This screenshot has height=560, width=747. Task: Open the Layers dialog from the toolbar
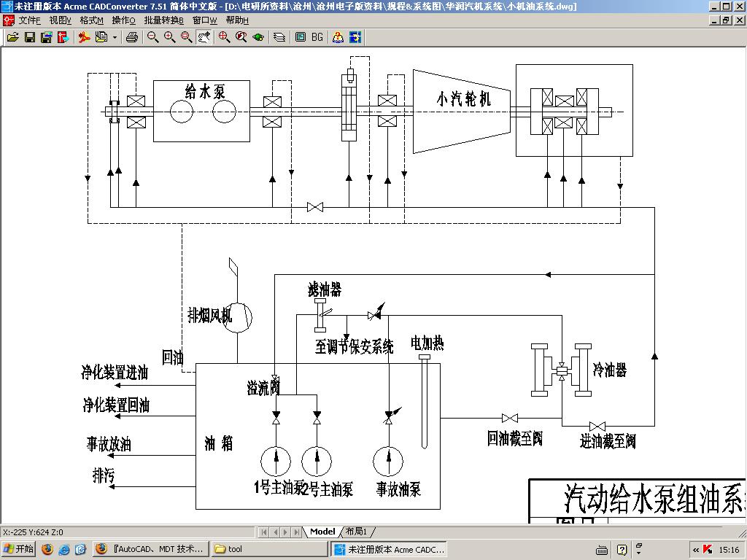(279, 37)
